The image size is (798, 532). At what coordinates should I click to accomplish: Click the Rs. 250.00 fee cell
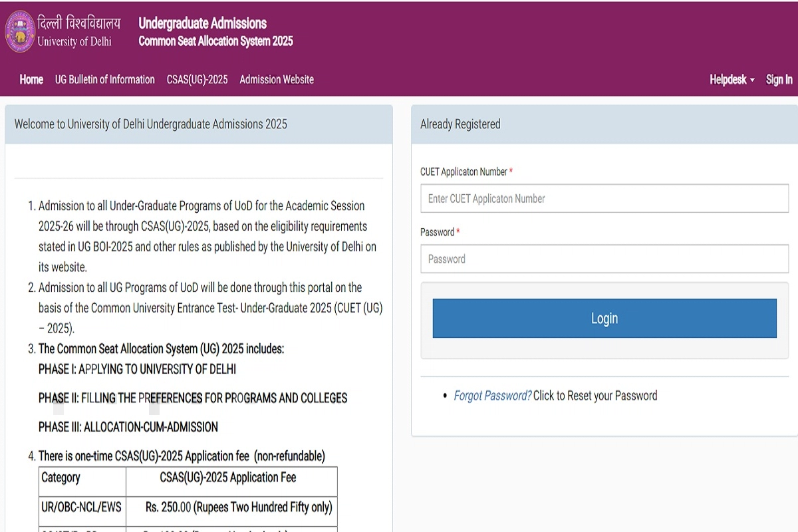(238, 507)
